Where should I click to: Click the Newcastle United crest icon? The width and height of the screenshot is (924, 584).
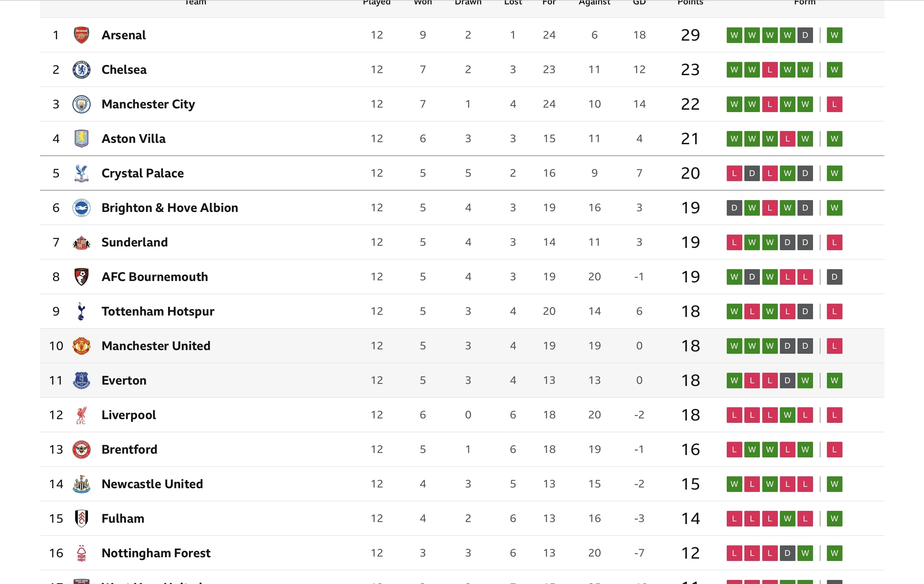click(81, 484)
